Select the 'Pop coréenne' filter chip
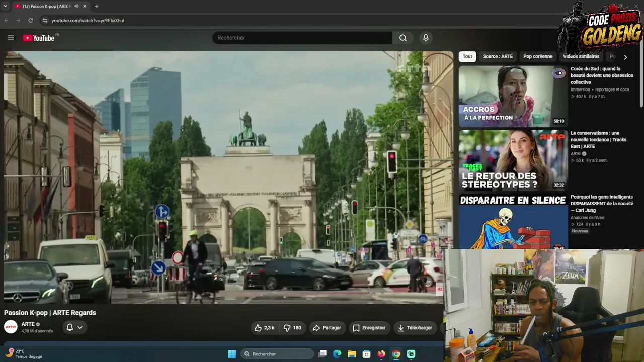This screenshot has width=644, height=362. click(x=538, y=56)
